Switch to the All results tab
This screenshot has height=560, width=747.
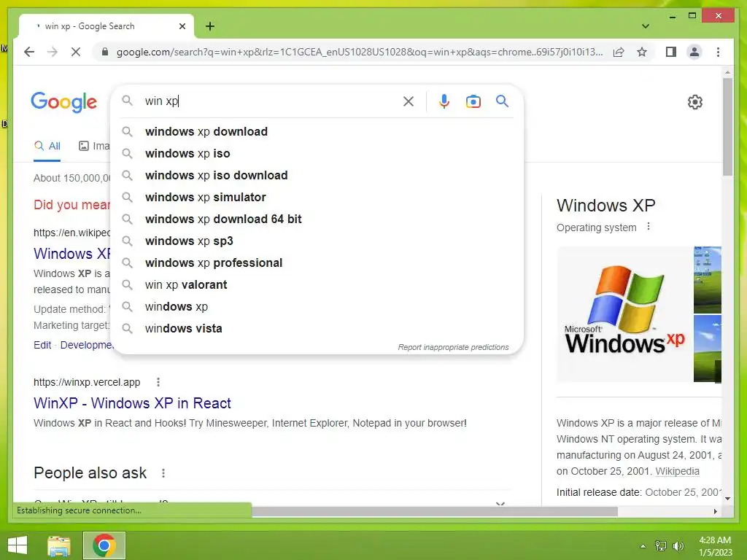(x=47, y=146)
